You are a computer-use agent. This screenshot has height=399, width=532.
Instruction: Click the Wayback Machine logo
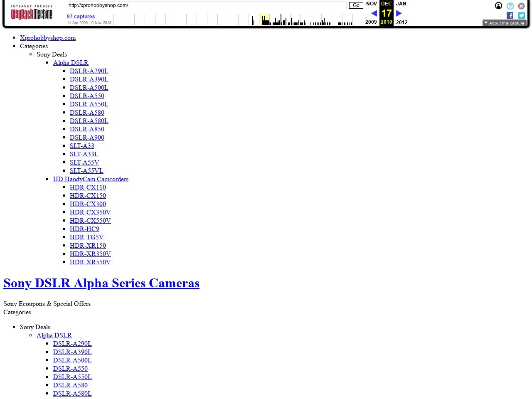click(32, 13)
